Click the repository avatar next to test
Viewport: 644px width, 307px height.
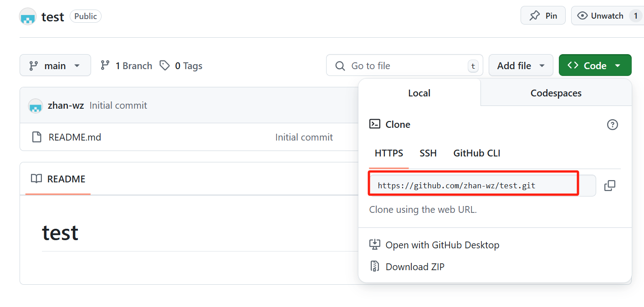click(27, 16)
